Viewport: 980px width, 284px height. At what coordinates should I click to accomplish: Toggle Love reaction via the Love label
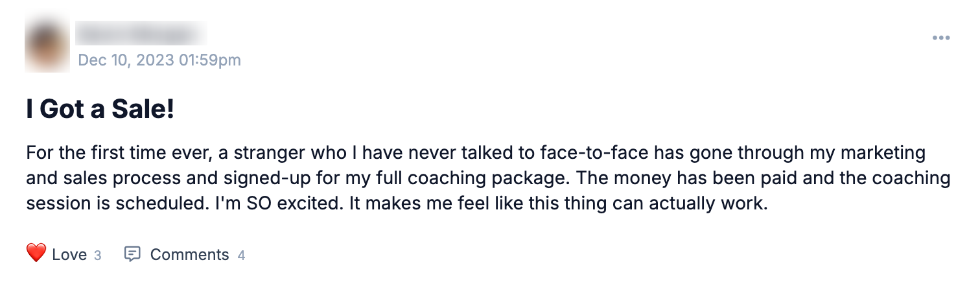69,255
